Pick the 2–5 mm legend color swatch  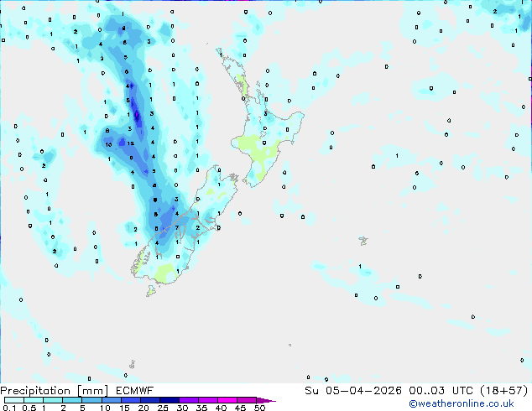72,400
